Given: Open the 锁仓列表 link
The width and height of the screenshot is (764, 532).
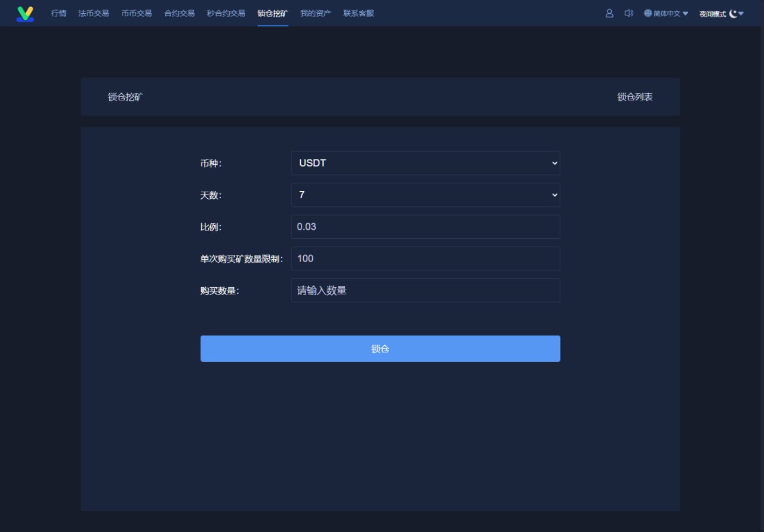Looking at the screenshot, I should 635,97.
